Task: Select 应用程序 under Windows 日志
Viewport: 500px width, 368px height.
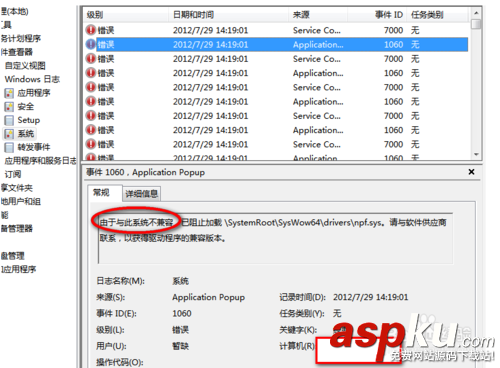Action: coord(34,93)
